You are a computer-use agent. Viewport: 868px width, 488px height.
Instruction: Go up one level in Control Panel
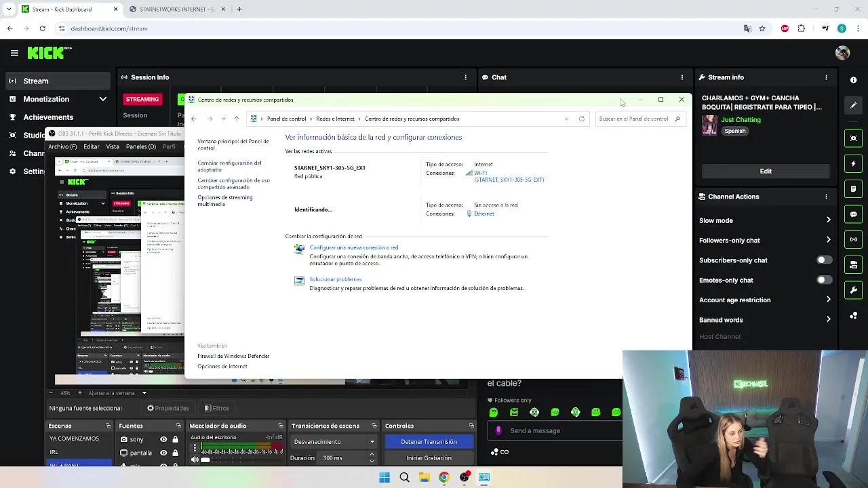236,119
